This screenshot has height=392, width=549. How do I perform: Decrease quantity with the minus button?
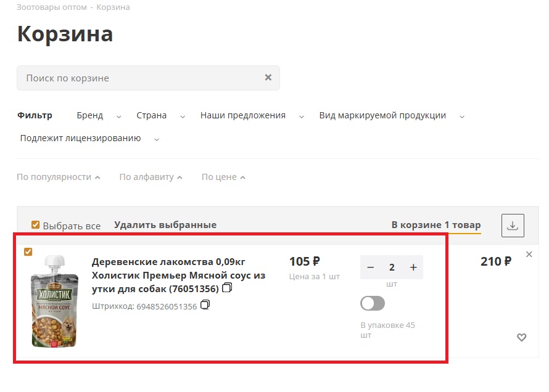point(371,267)
